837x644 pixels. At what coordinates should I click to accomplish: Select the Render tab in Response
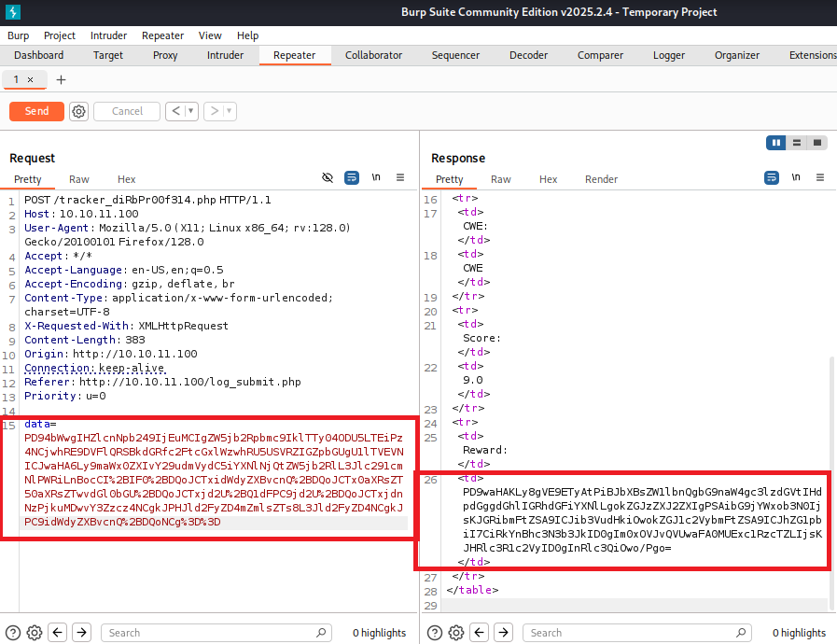tap(601, 179)
